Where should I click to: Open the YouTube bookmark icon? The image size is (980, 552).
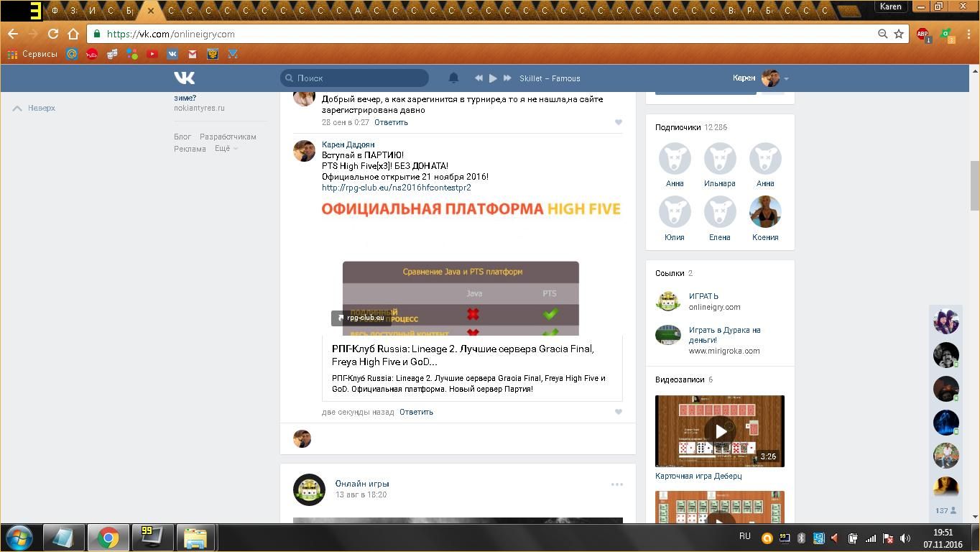[152, 54]
